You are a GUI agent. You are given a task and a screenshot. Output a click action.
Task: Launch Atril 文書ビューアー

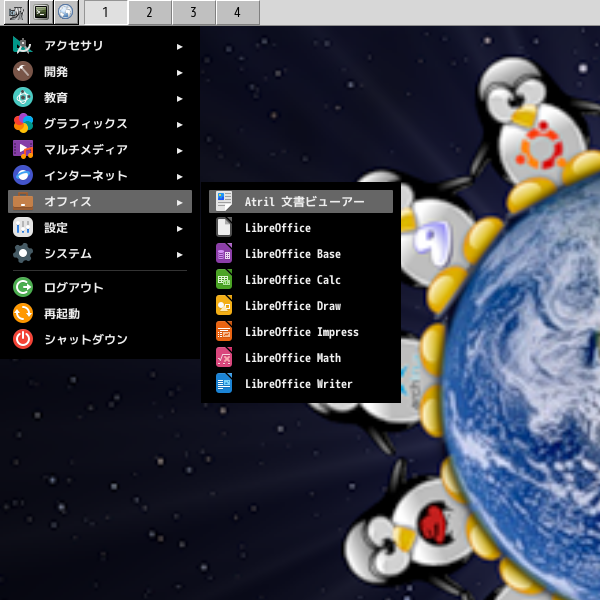click(x=301, y=202)
